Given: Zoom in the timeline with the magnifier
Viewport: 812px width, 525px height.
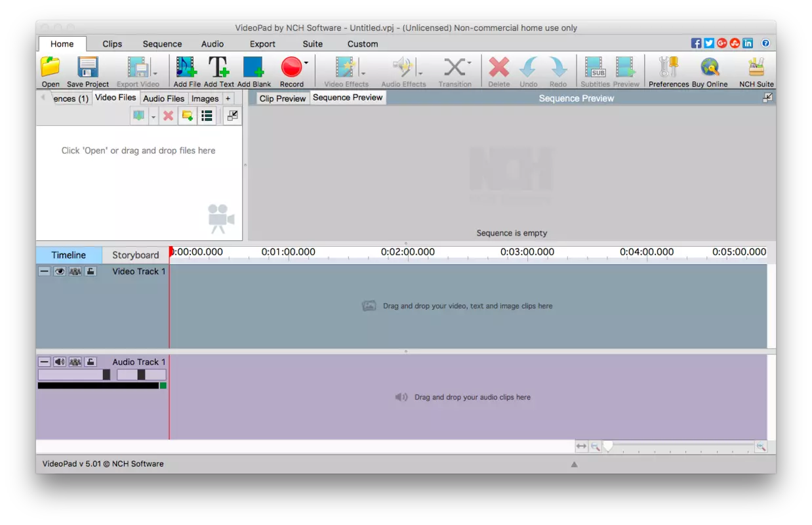Looking at the screenshot, I should click(x=761, y=446).
